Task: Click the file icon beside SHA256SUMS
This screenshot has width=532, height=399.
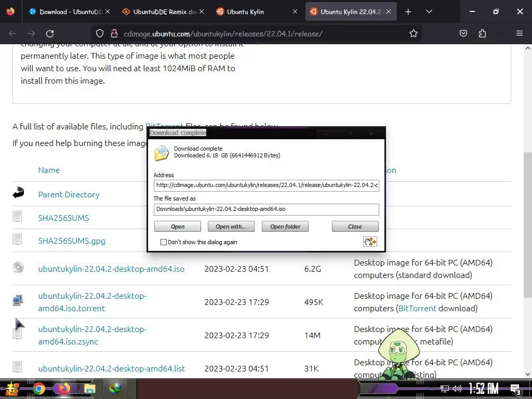Action: 17,216
